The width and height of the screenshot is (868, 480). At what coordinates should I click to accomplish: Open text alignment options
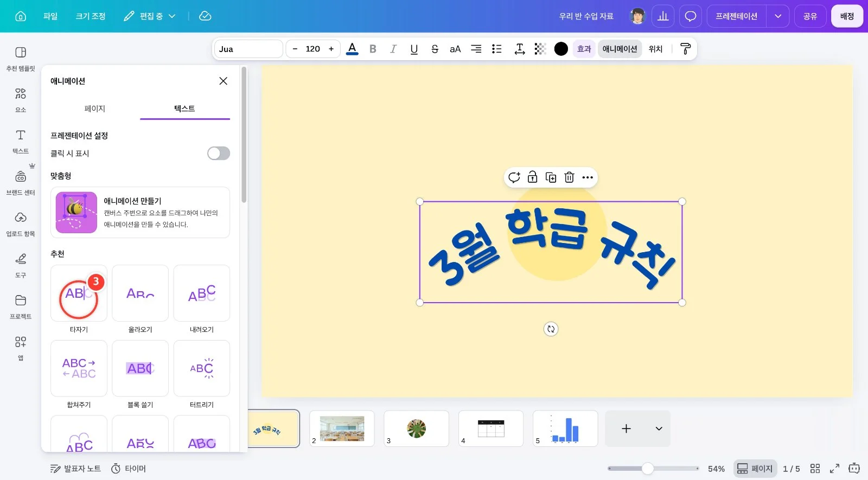point(476,49)
